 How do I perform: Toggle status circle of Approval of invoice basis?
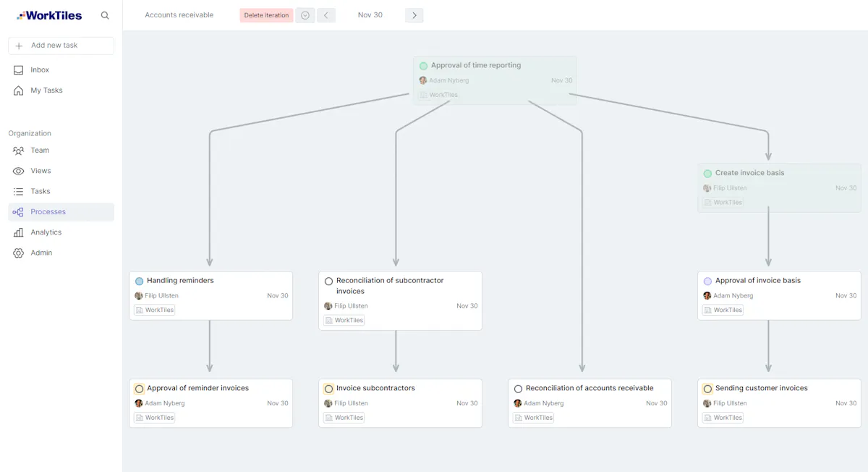707,281
